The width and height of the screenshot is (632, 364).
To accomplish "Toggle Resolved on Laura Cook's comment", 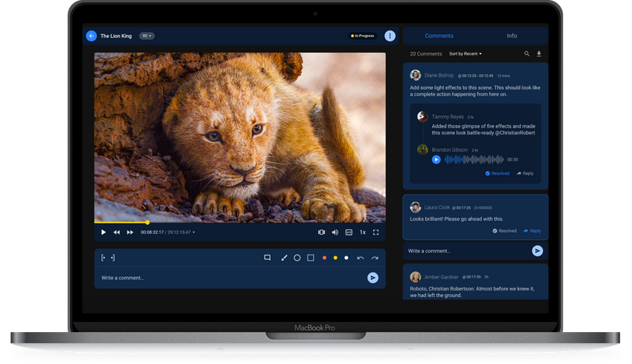I will (x=504, y=231).
